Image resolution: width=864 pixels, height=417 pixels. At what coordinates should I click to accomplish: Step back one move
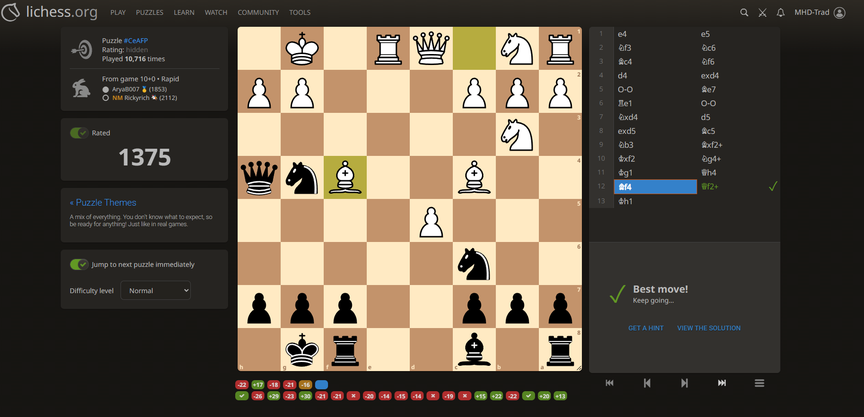coord(647,383)
